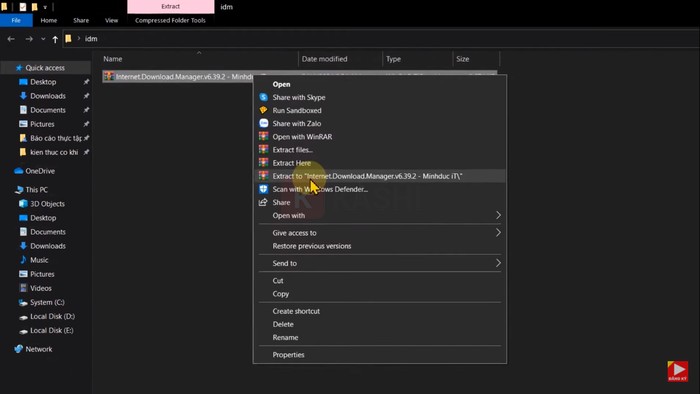The width and height of the screenshot is (700, 394).
Task: Open Quick Access Toolbar customize dropdown
Action: click(45, 7)
